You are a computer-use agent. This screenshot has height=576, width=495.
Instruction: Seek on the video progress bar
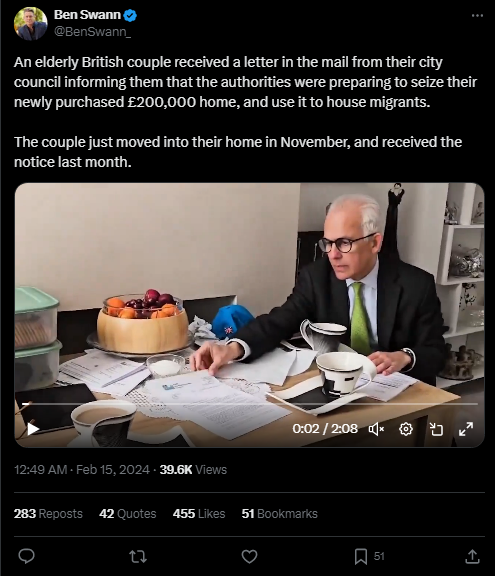[250, 404]
